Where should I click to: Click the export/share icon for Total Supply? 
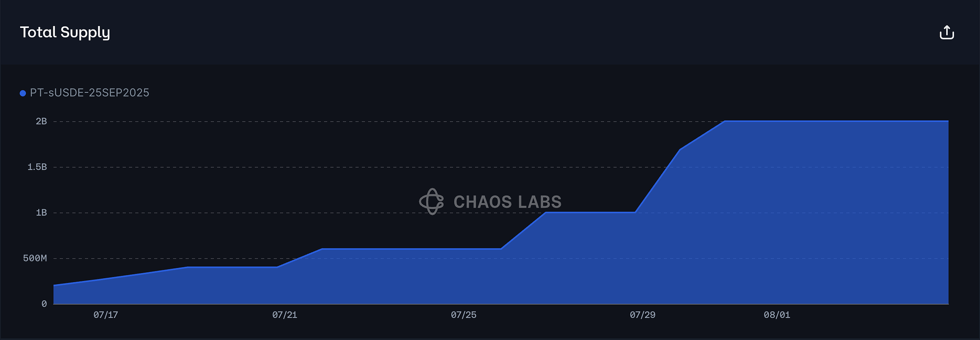[947, 32]
